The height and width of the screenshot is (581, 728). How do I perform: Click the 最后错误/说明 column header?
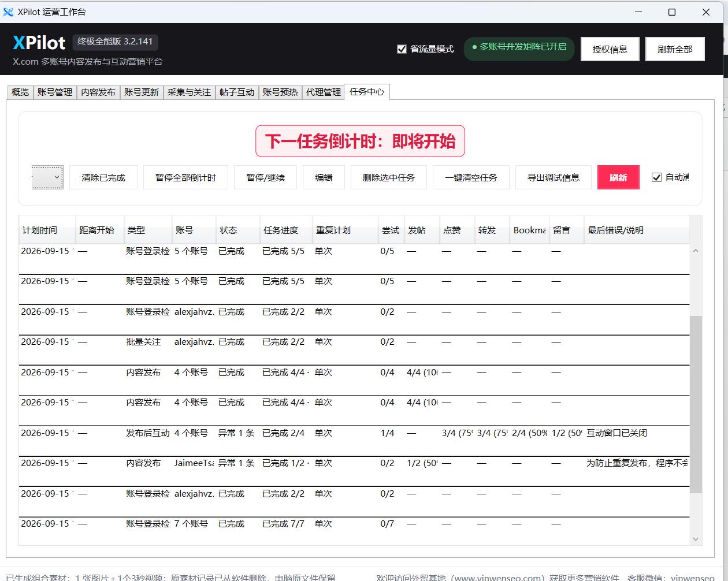(637, 230)
